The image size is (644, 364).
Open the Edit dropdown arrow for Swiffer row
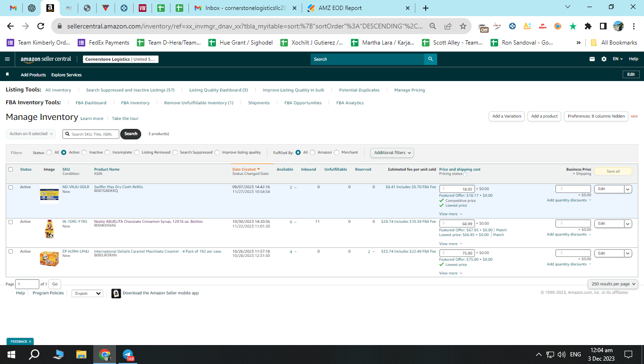coord(628,189)
